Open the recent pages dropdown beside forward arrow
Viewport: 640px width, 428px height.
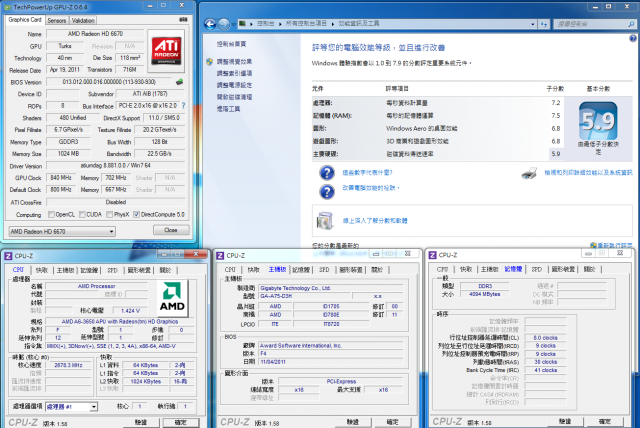point(233,24)
